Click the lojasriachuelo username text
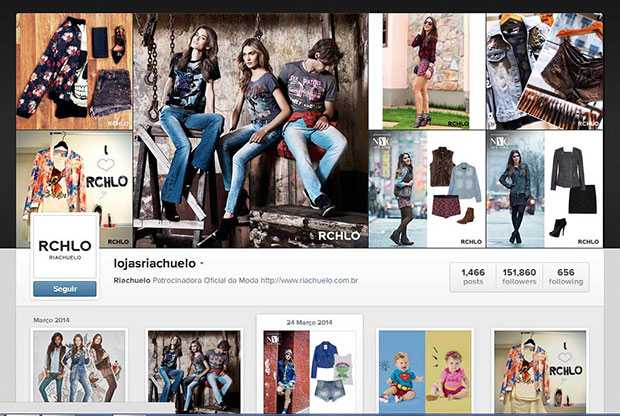The height and width of the screenshot is (416, 620). pyautogui.click(x=155, y=263)
